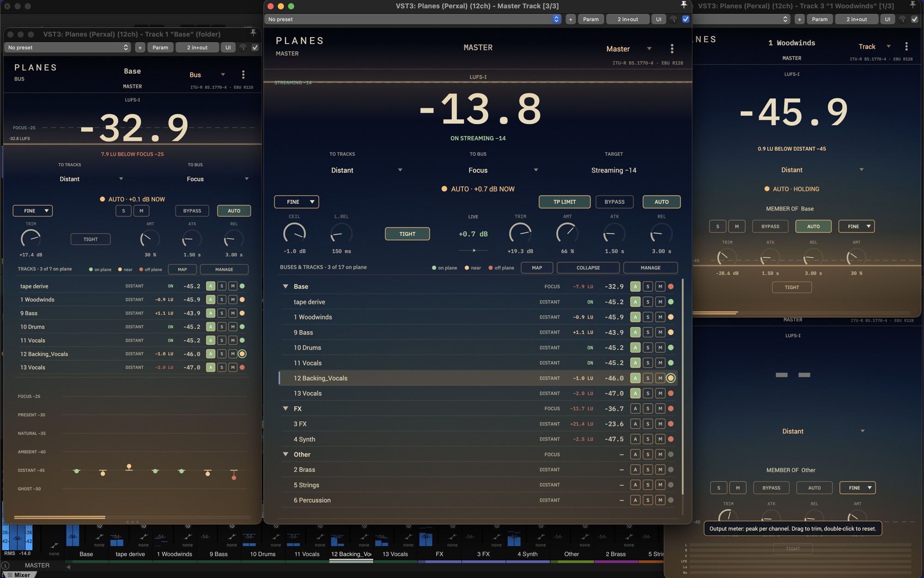Click the TRIM knob showing +17.4 dB in Base window
The height and width of the screenshot is (578, 924).
click(30, 239)
